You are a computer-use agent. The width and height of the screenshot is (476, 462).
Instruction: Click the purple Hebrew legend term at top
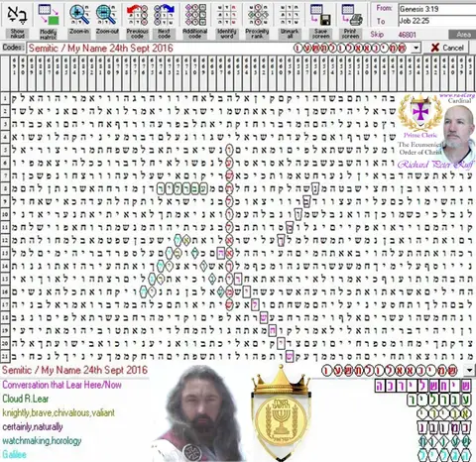423,386
